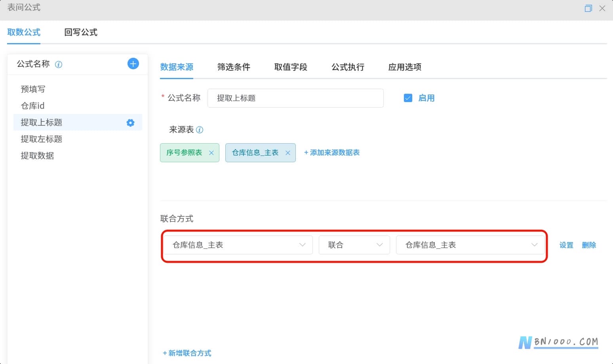
Task: Expand the left 仓库信息_主表 dropdown
Action: pyautogui.click(x=238, y=245)
